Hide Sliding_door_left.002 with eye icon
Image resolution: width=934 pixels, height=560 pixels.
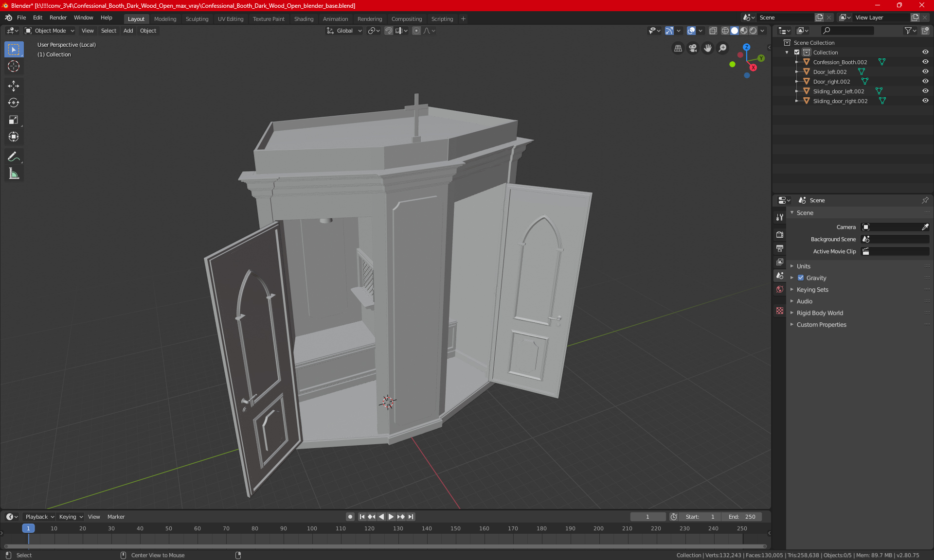click(925, 91)
